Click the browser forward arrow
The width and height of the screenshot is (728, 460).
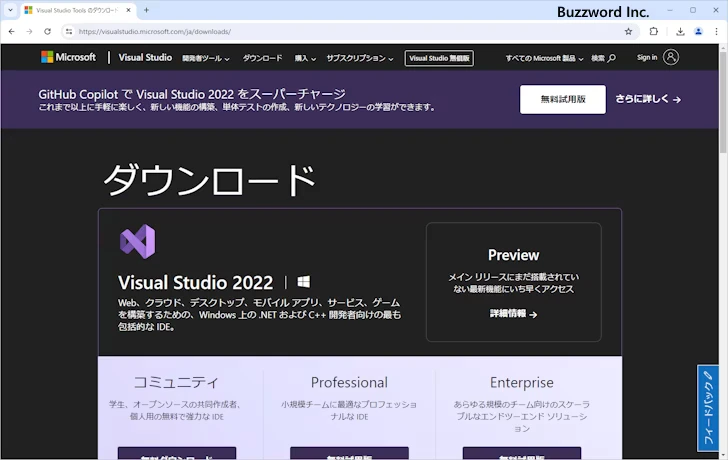[x=29, y=32]
